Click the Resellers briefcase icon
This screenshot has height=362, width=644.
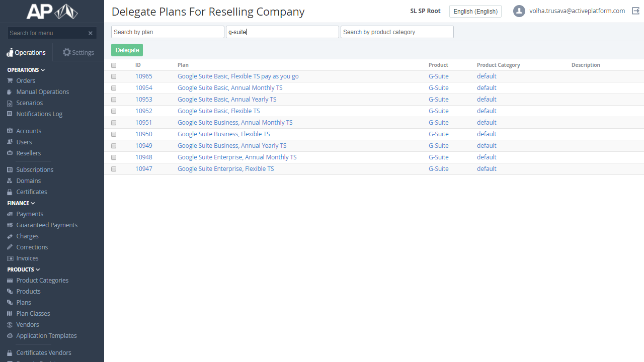(x=10, y=153)
